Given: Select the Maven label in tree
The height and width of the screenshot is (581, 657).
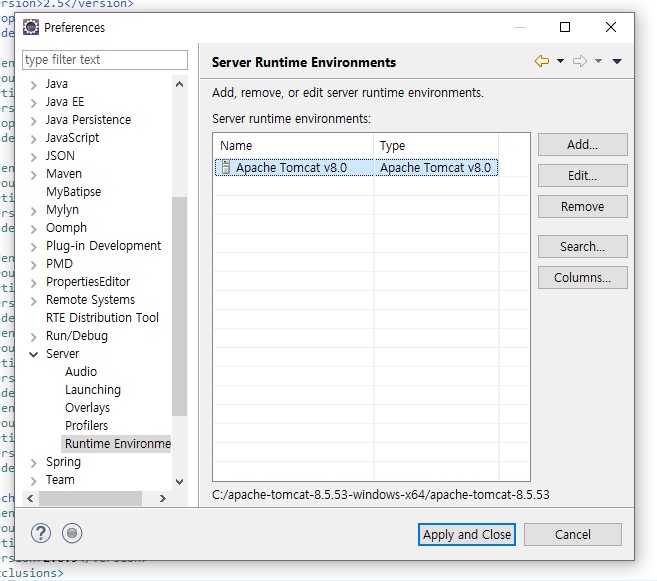Looking at the screenshot, I should pyautogui.click(x=64, y=174).
